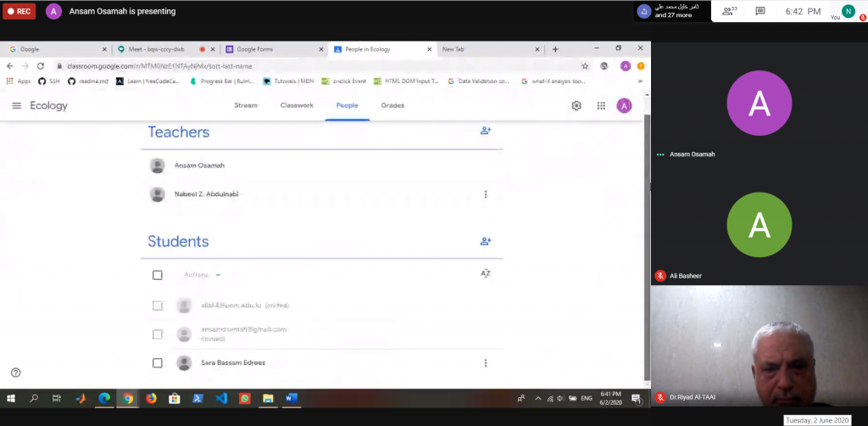Click the invite teachers icon
This screenshot has height=426, width=868.
tap(486, 131)
